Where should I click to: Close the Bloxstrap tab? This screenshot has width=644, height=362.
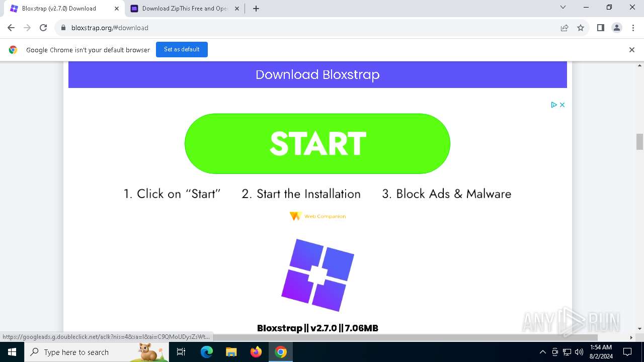click(x=117, y=9)
